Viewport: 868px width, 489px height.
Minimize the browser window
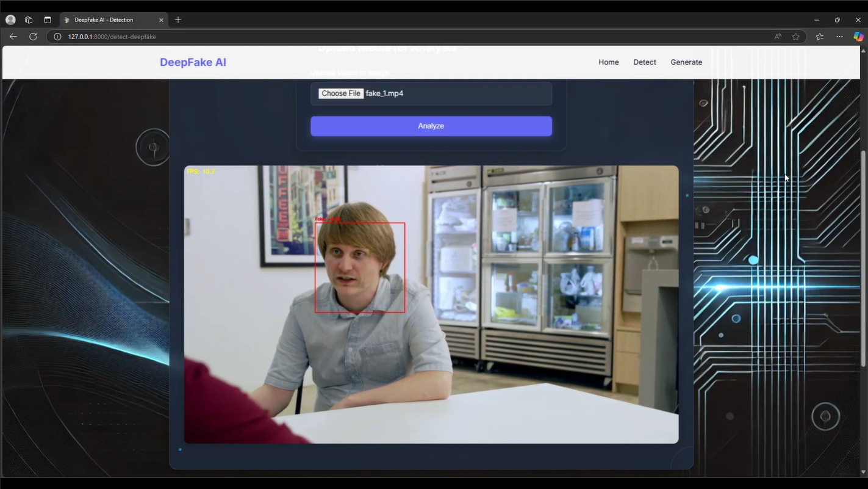pos(817,20)
